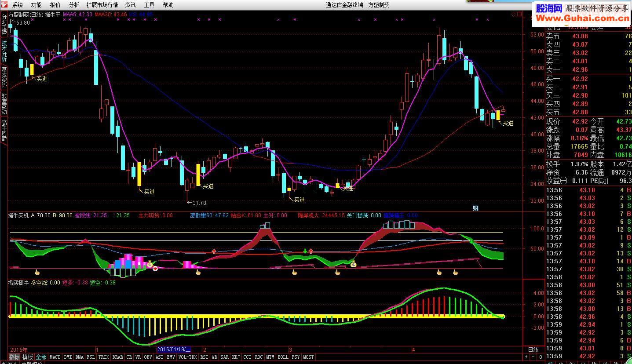Open the 工具 menu
The height and width of the screenshot is (364, 632).
point(149,5)
